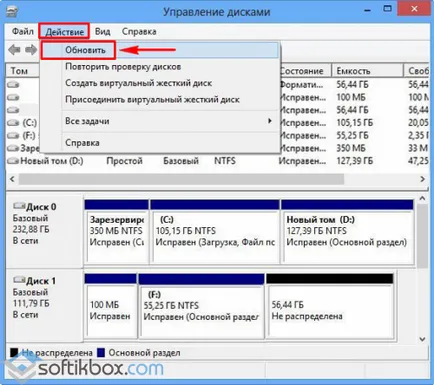
Task: Open the Вид menu
Action: point(102,32)
